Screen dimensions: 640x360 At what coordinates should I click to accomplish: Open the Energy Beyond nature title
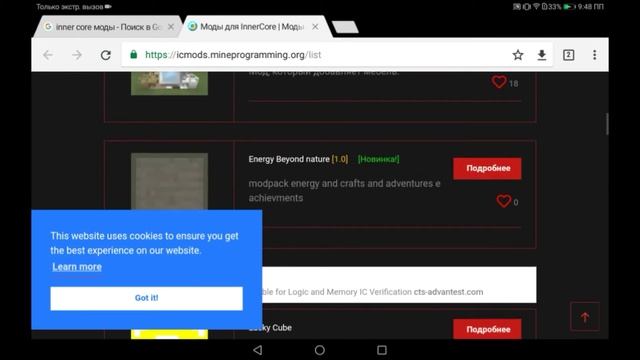(x=289, y=159)
